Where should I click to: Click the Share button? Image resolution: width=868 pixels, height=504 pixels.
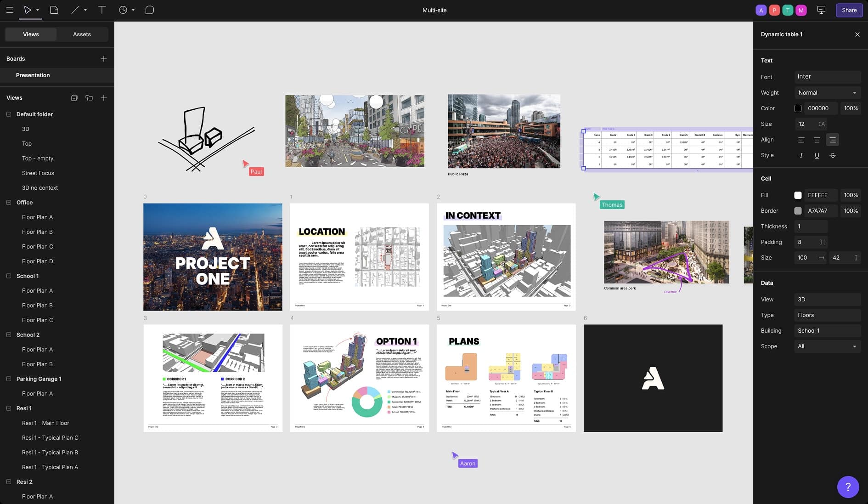pos(849,10)
